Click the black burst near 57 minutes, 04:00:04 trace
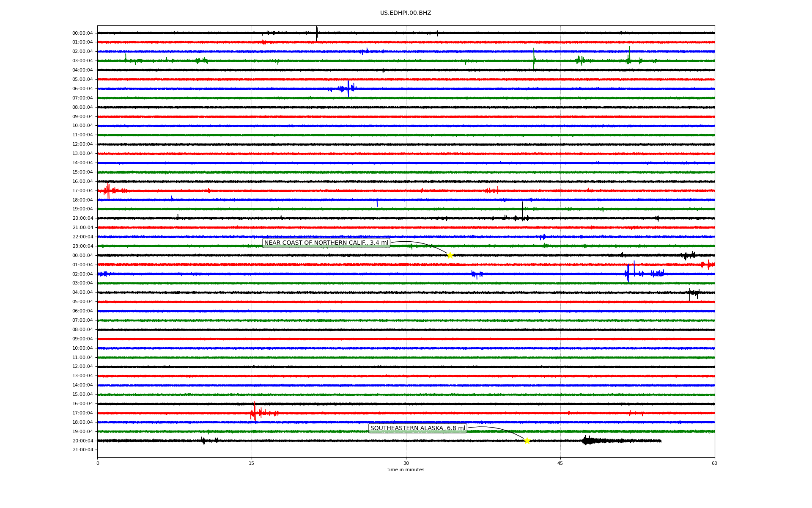 [x=693, y=293]
